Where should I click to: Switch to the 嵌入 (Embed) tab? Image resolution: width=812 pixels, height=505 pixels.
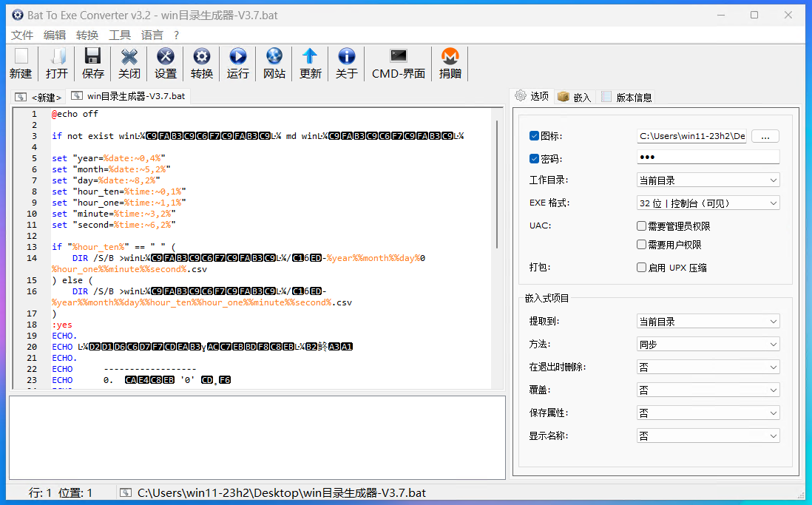tap(575, 97)
